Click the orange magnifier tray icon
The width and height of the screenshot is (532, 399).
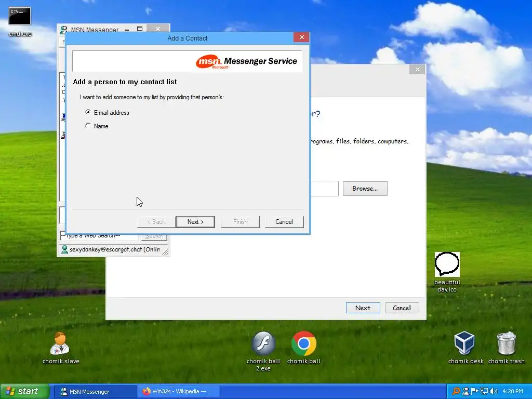[456, 391]
